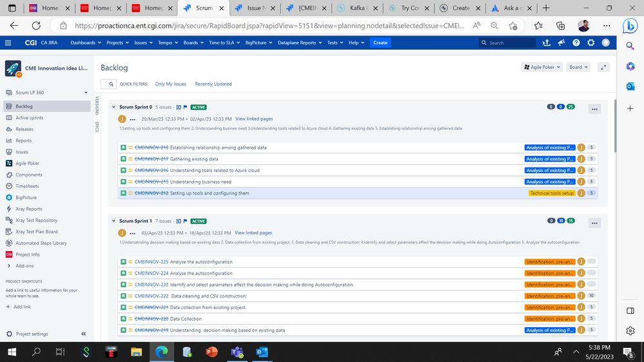Open Timesheets in the sidebar
Screen dimensions: 644x362
[27, 186]
